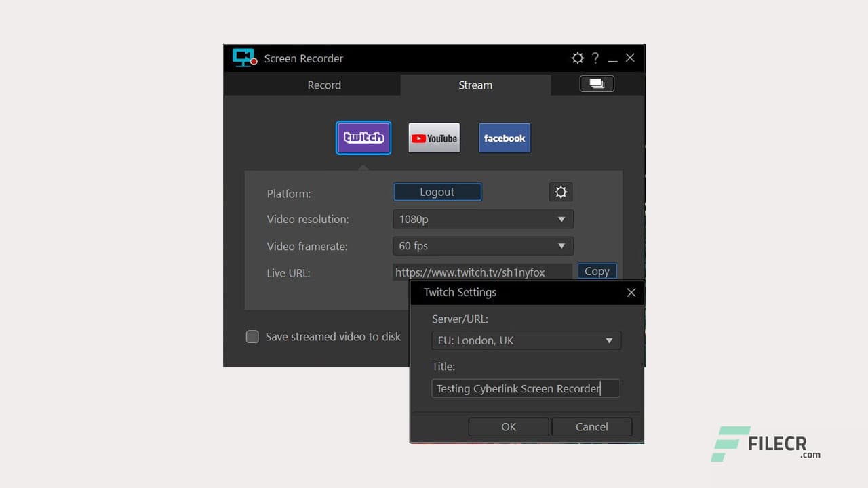868x488 pixels.
Task: Select the YouTube streaming platform icon
Action: (434, 138)
